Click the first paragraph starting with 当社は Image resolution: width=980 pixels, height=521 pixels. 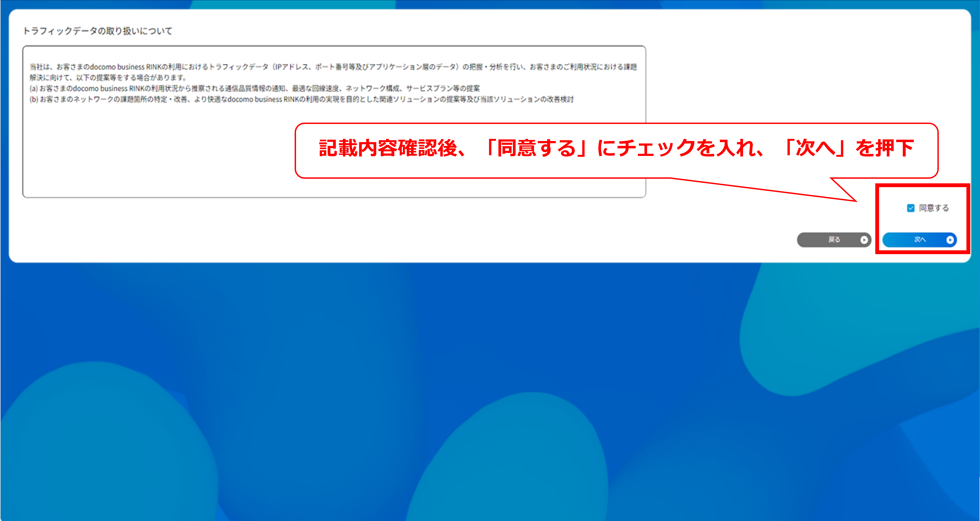coord(333,67)
